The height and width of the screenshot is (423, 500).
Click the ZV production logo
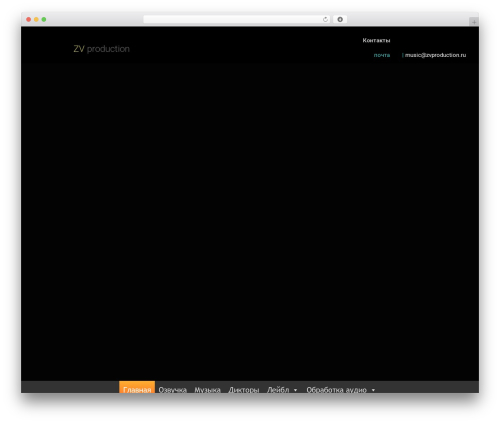click(101, 49)
